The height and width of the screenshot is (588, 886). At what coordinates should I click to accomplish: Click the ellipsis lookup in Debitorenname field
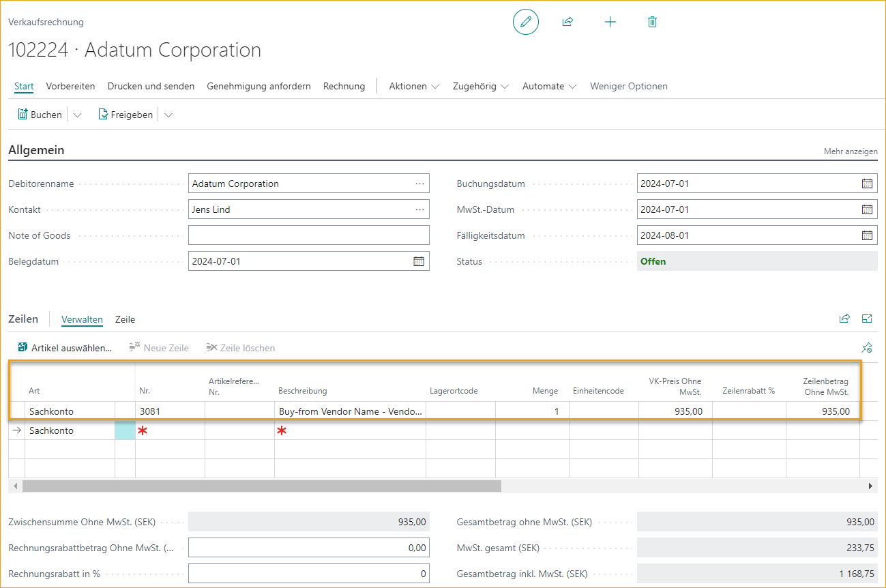click(419, 183)
